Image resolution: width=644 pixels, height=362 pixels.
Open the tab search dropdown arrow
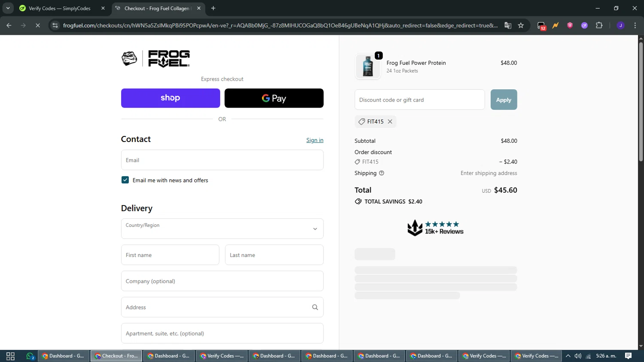(x=8, y=8)
